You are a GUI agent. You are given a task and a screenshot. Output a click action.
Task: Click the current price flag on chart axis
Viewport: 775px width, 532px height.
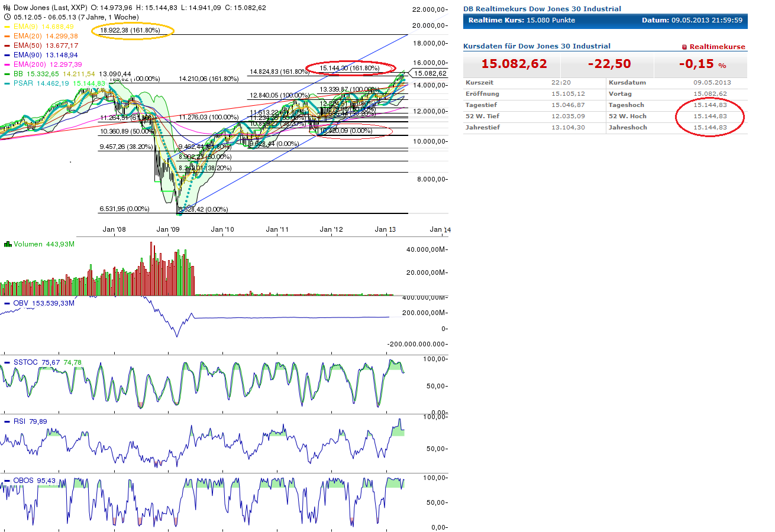click(430, 74)
